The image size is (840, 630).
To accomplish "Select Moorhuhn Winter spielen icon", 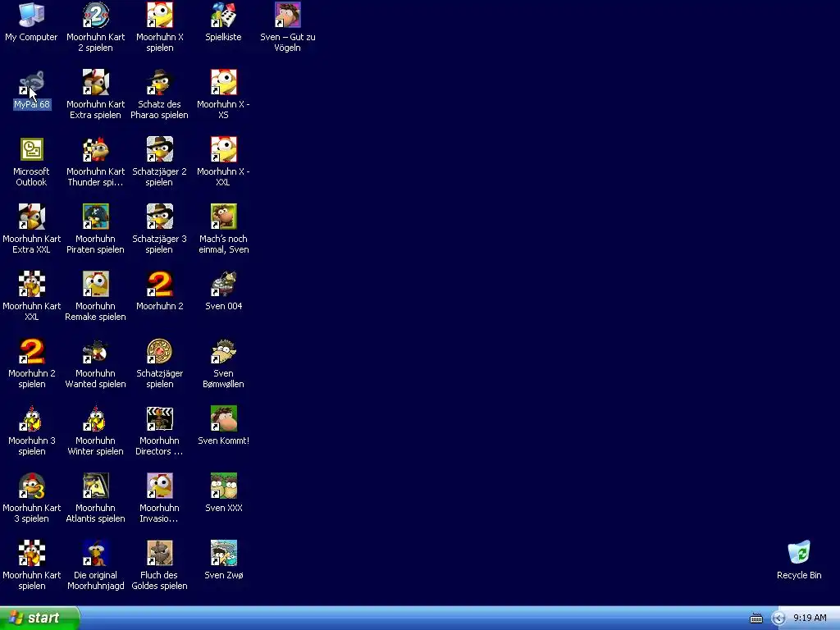I will [95, 418].
